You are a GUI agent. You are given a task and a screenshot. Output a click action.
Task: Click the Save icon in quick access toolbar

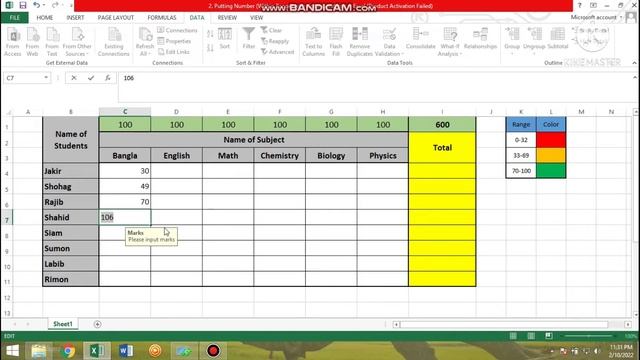23,5
